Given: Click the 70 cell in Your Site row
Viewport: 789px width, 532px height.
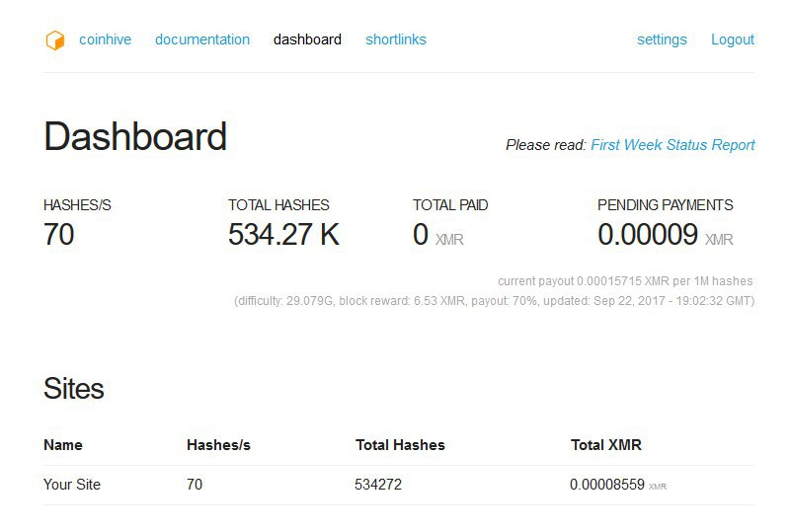Looking at the screenshot, I should [x=195, y=485].
